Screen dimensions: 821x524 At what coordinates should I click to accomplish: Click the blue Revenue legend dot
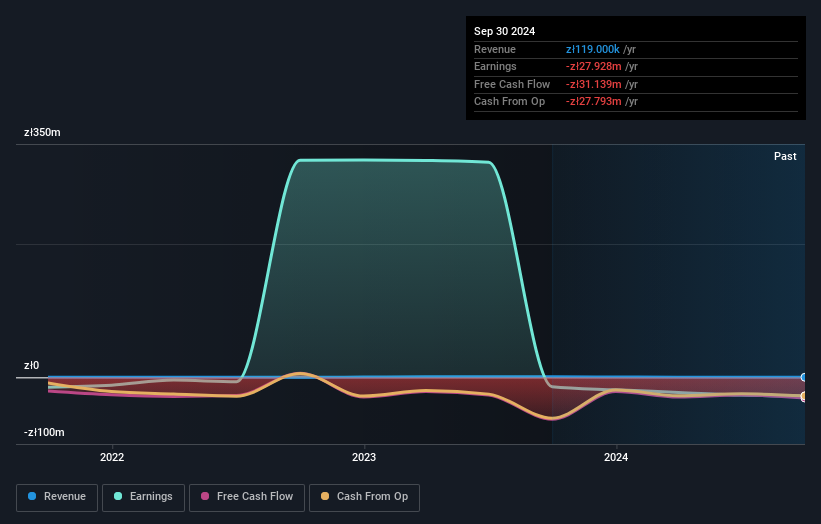[32, 496]
